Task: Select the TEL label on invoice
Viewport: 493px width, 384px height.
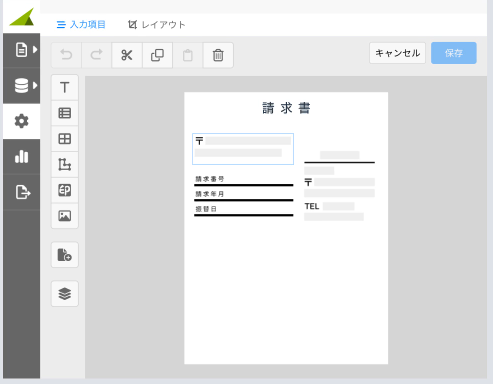Action: coord(312,206)
